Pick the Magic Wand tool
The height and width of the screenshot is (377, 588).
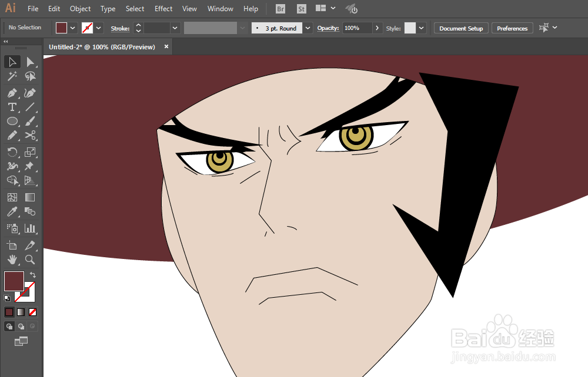click(x=12, y=76)
